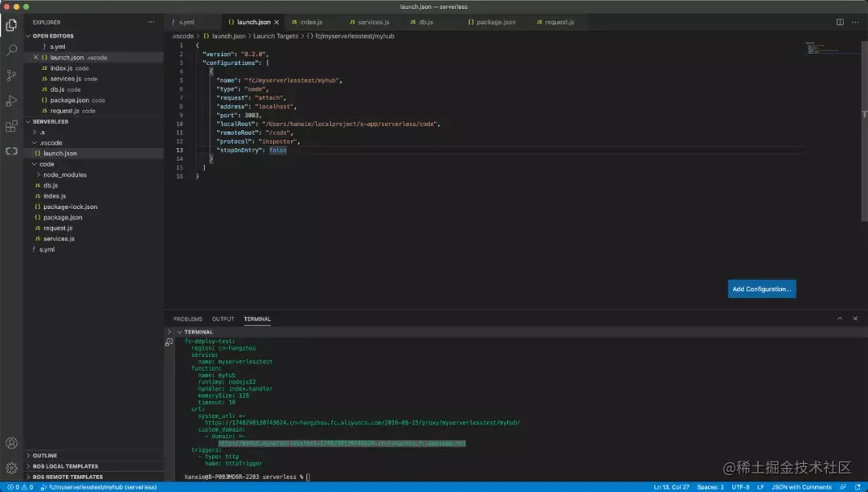
Task: Change encoding via UTF-8 status item
Action: (740, 487)
